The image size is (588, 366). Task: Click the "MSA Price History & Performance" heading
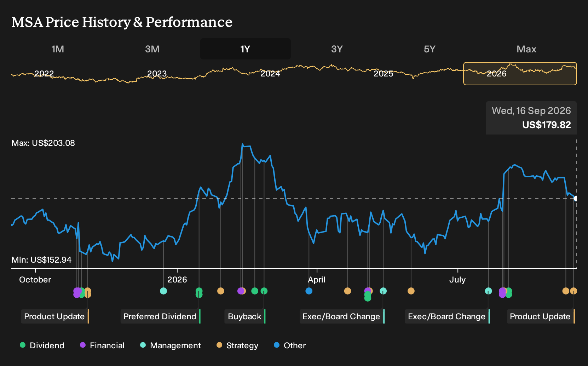(122, 22)
